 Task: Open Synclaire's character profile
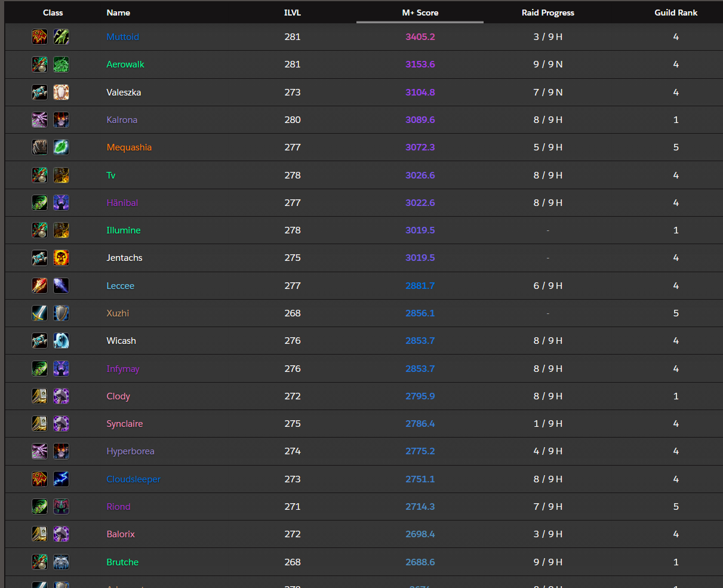(125, 424)
